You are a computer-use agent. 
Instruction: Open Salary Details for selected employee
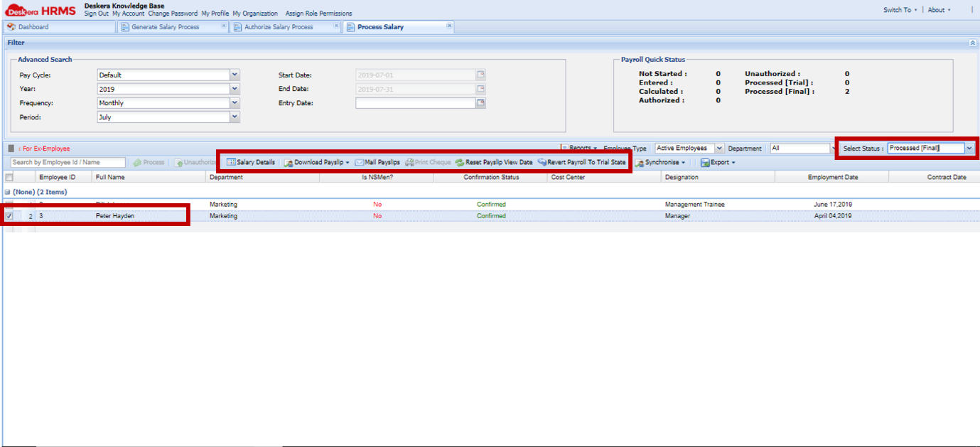pyautogui.click(x=251, y=163)
